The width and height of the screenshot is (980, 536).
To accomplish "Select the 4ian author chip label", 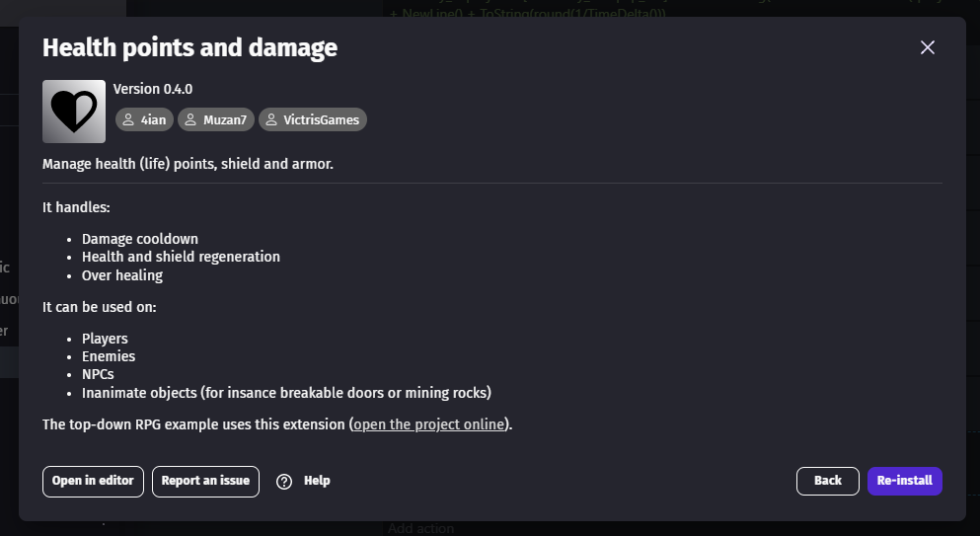I will (x=153, y=120).
